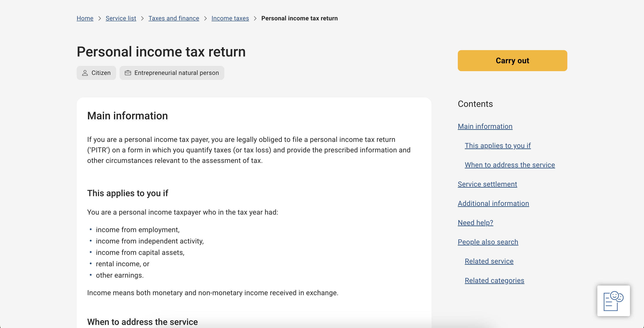This screenshot has height=328, width=644.
Task: Select the Citizen tag
Action: coord(96,73)
